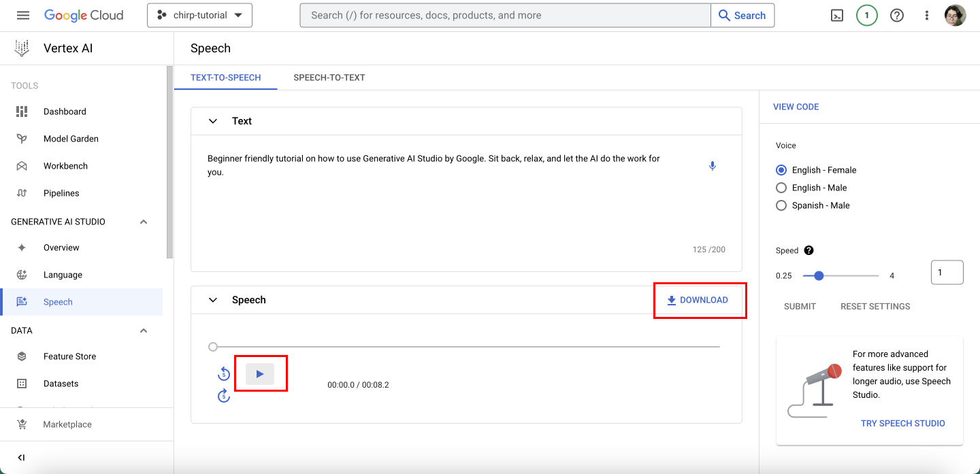This screenshot has height=474, width=980.
Task: Select the Spanish - Male voice
Action: click(x=781, y=205)
